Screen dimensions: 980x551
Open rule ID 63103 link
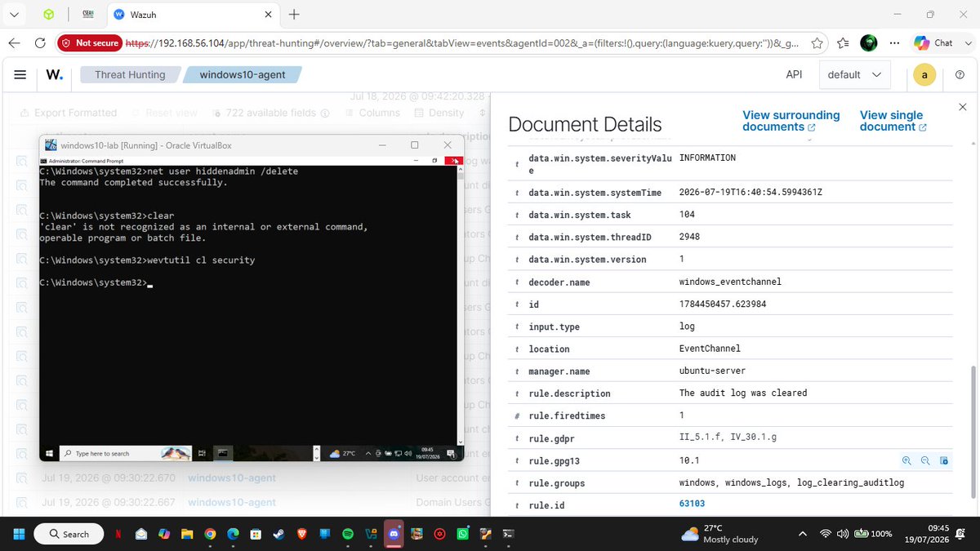pos(692,504)
